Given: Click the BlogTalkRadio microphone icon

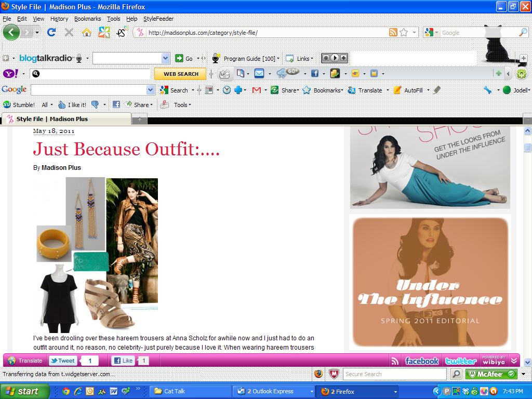Looking at the screenshot, I should click(x=79, y=58).
